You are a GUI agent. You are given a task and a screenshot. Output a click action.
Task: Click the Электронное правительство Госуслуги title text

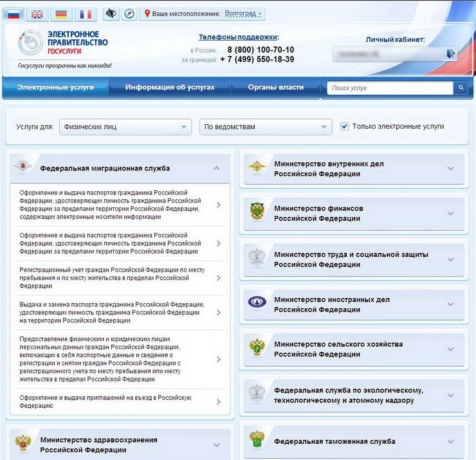77,42
